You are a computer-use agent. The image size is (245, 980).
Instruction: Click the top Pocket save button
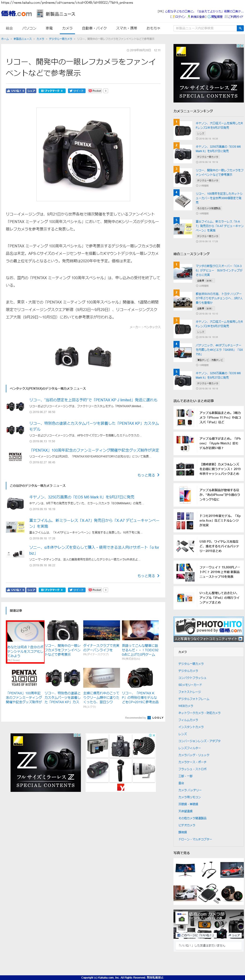coord(95,91)
